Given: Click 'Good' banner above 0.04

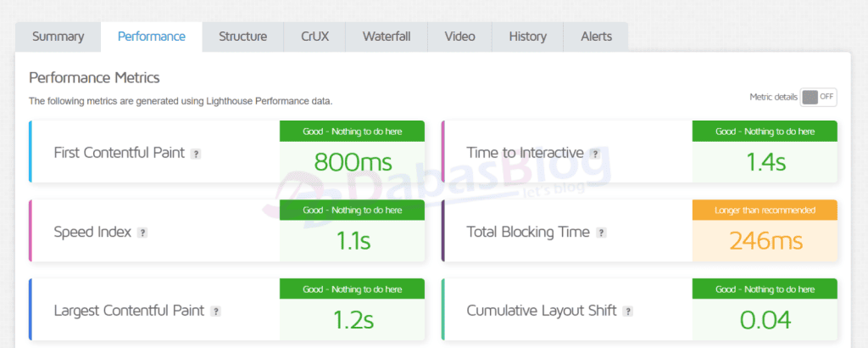Looking at the screenshot, I should (765, 289).
